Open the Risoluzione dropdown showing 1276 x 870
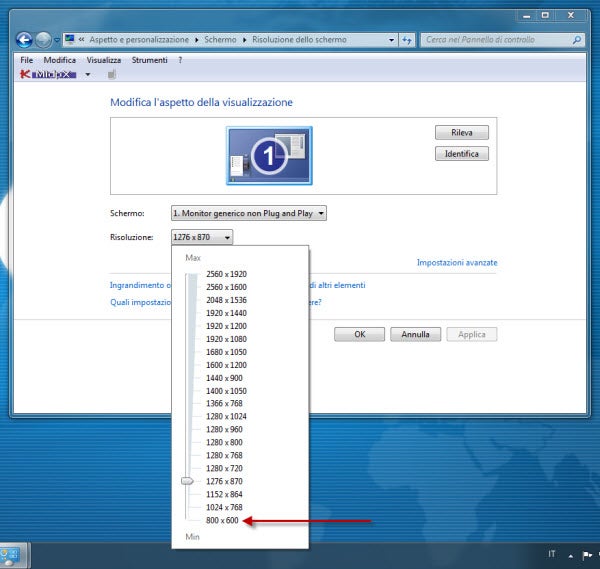 pos(202,237)
